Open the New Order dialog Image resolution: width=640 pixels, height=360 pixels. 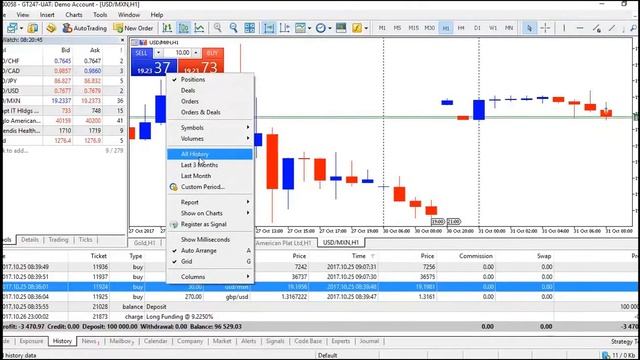(133, 28)
